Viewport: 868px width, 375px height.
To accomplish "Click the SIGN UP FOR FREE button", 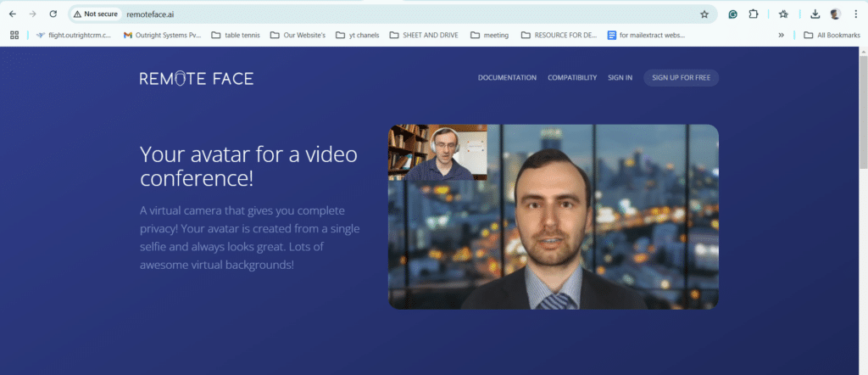I will (681, 78).
